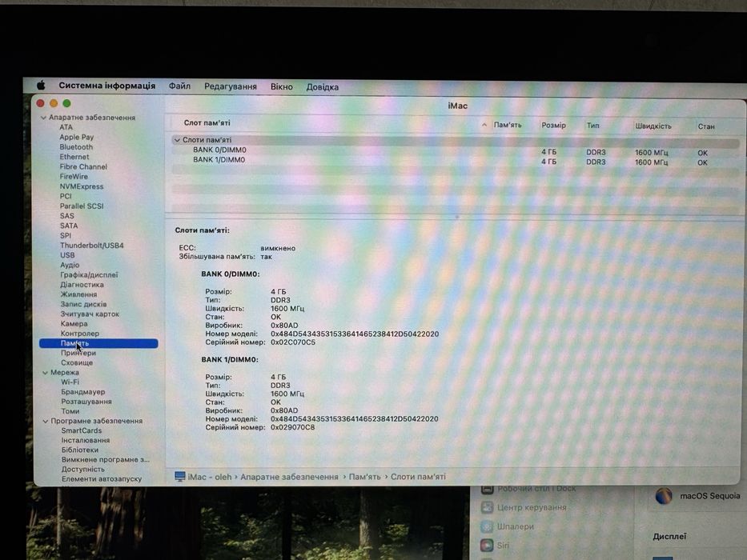
Task: Select Брандмауер under Мережа
Action: point(83,392)
